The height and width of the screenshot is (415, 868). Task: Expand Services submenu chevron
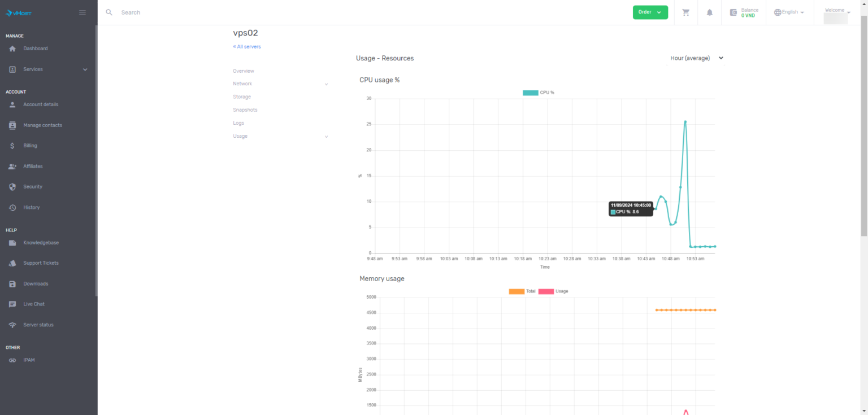pos(85,69)
